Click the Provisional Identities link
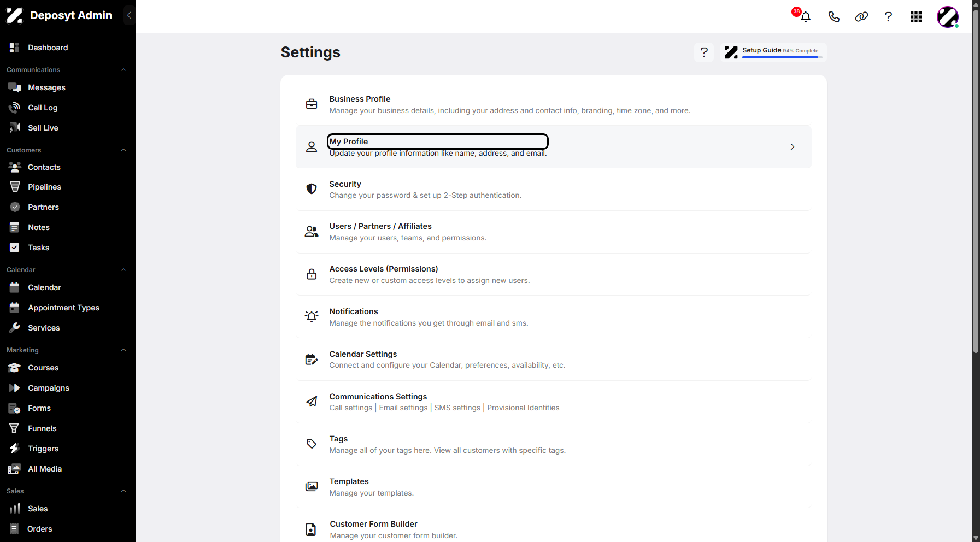 click(523, 408)
